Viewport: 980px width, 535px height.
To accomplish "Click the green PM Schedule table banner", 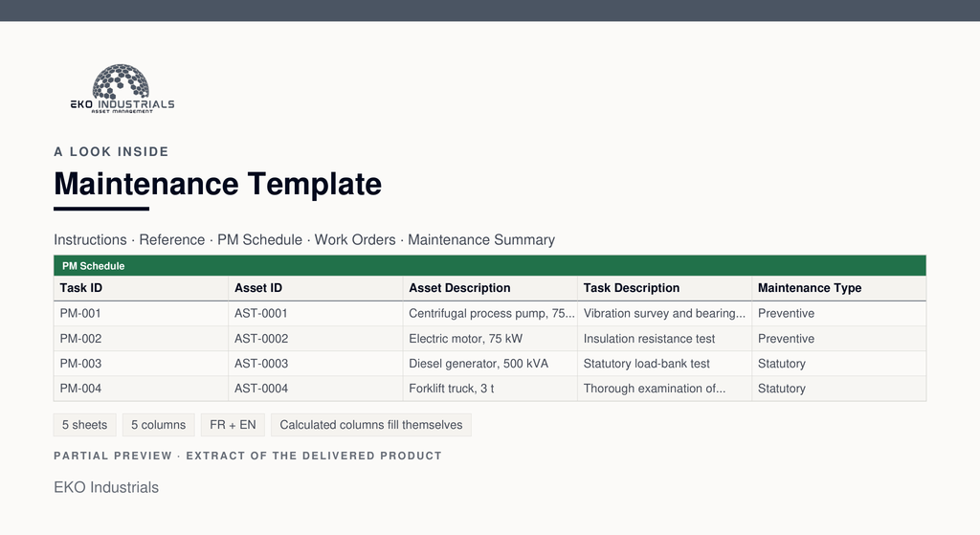I will click(490, 266).
